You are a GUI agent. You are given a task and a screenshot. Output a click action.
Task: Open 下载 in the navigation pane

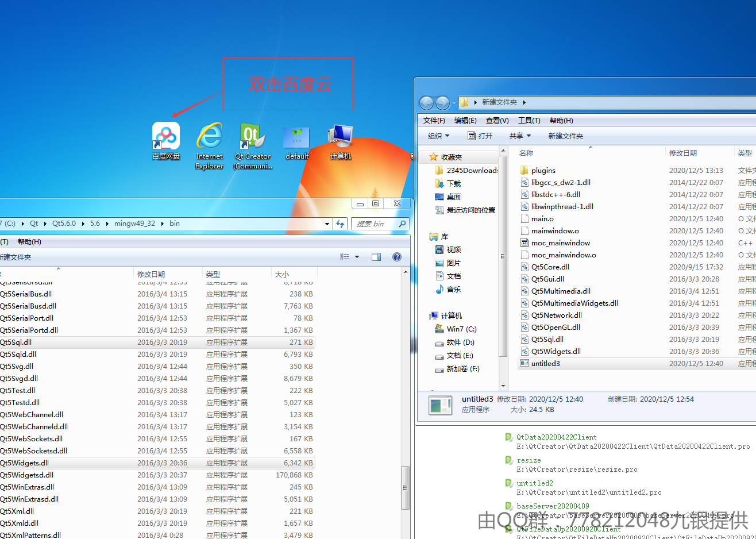[448, 183]
